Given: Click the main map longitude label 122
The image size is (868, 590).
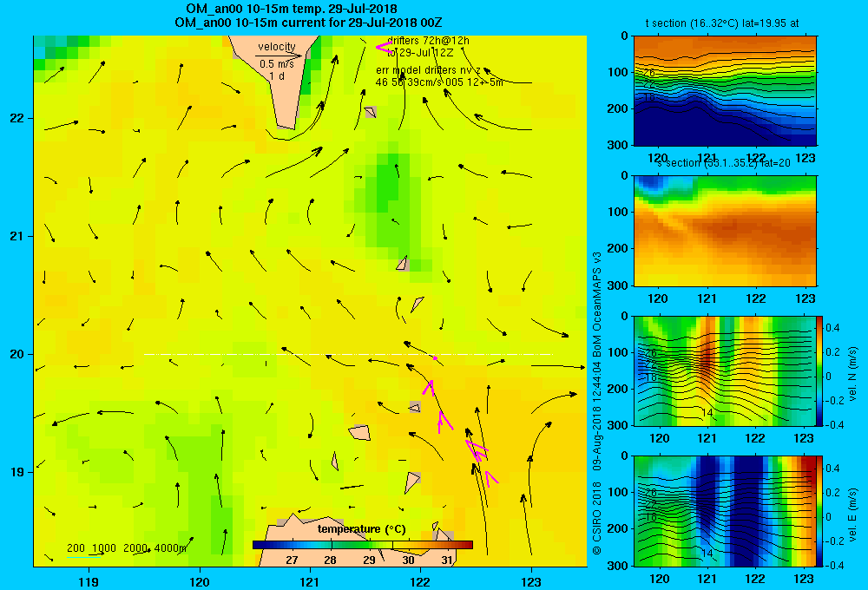Looking at the screenshot, I should (421, 581).
